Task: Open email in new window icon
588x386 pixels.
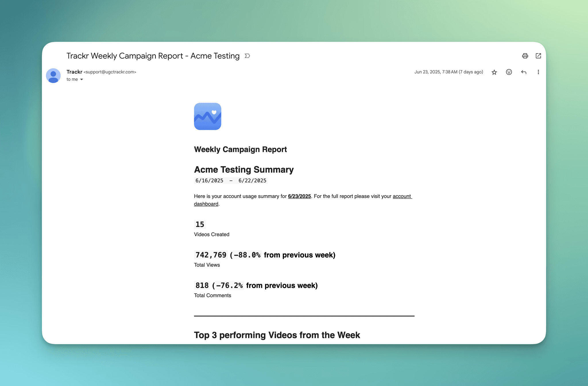Action: (538, 56)
